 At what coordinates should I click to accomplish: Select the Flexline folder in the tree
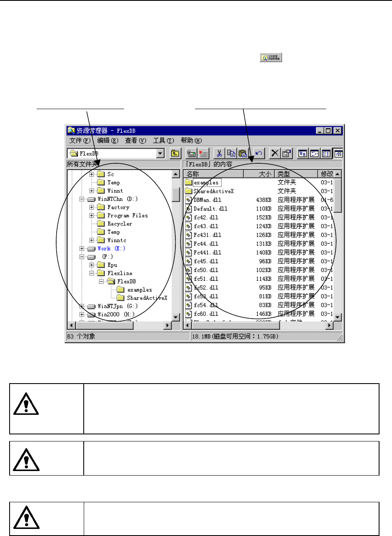point(120,273)
